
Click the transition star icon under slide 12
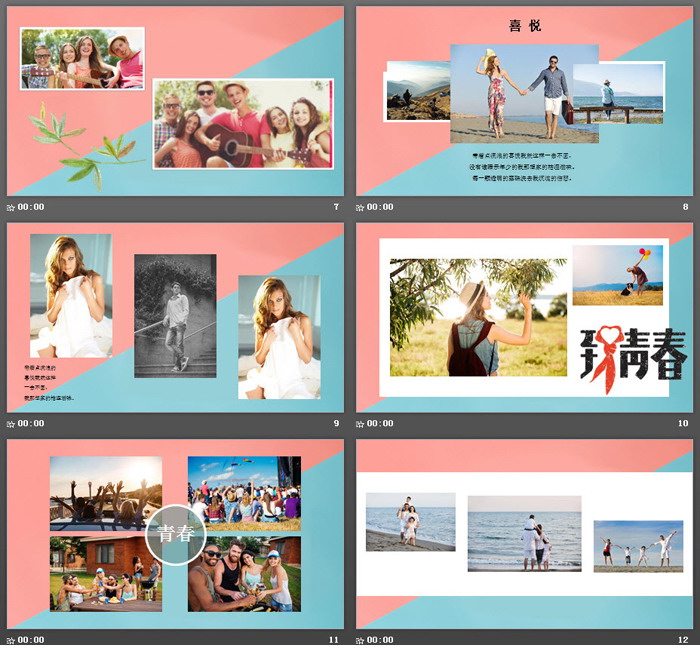click(361, 639)
